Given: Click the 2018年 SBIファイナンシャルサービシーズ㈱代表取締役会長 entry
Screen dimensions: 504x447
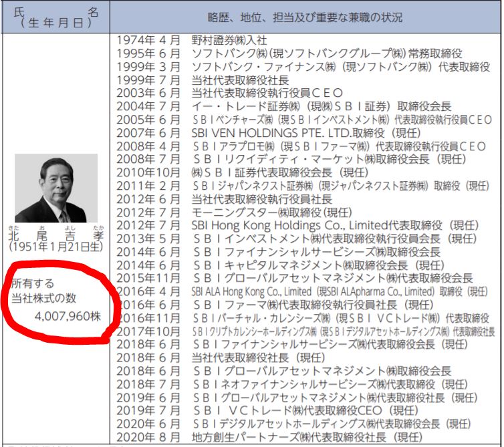Looking at the screenshot, I should click(330, 345).
